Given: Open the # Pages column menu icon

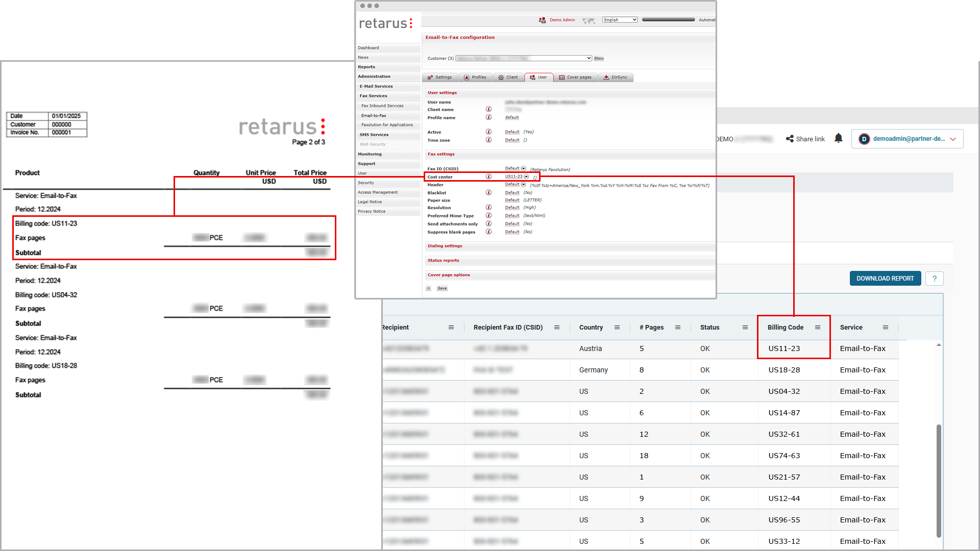Looking at the screenshot, I should pos(678,328).
